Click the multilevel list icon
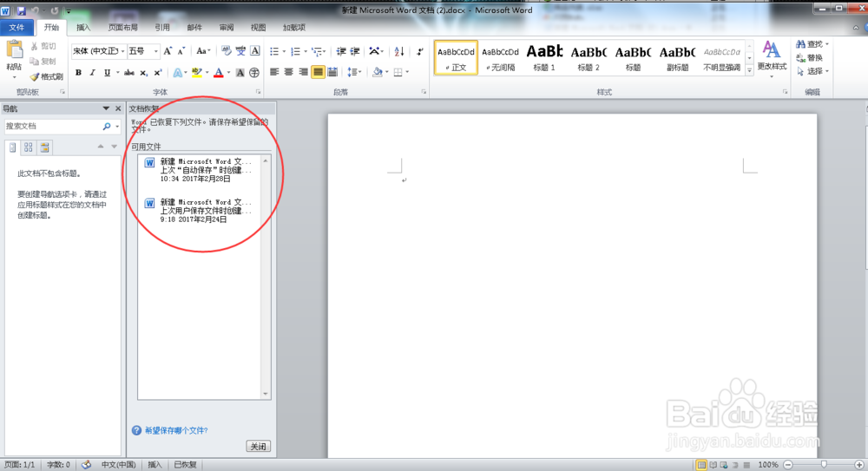This screenshot has height=471, width=868. pyautogui.click(x=317, y=51)
